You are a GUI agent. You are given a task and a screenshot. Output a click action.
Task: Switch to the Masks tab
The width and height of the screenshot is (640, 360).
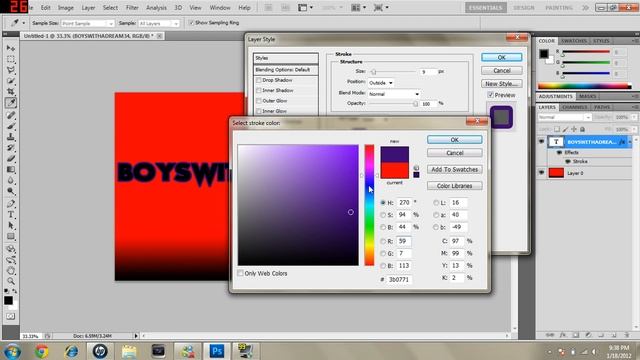click(587, 96)
